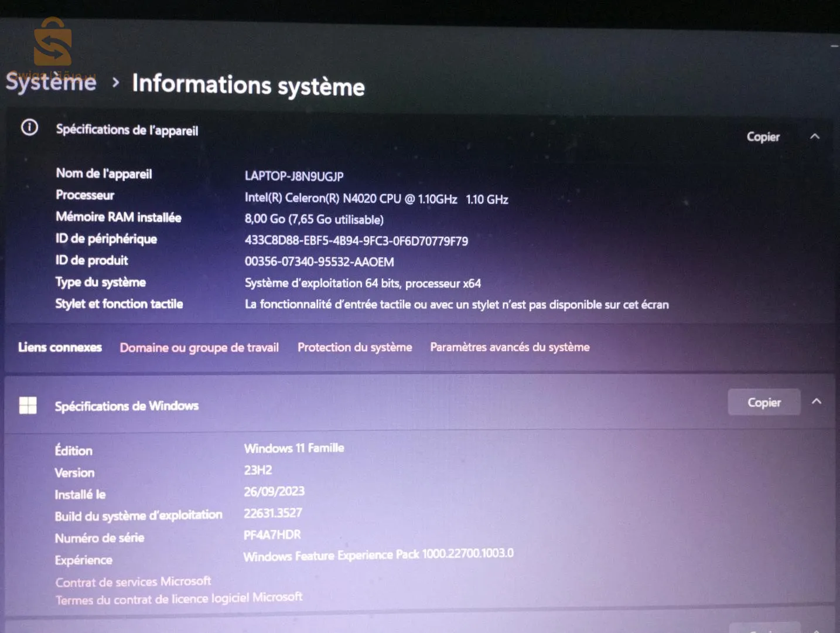Go back to Système in the breadcrumb
The height and width of the screenshot is (633, 840).
click(51, 81)
